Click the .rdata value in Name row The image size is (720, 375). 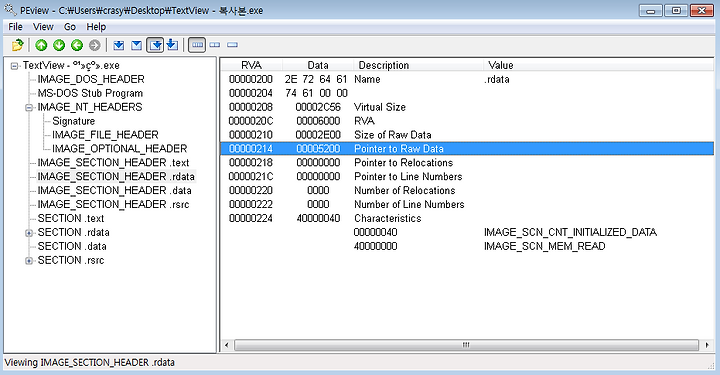coord(497,79)
